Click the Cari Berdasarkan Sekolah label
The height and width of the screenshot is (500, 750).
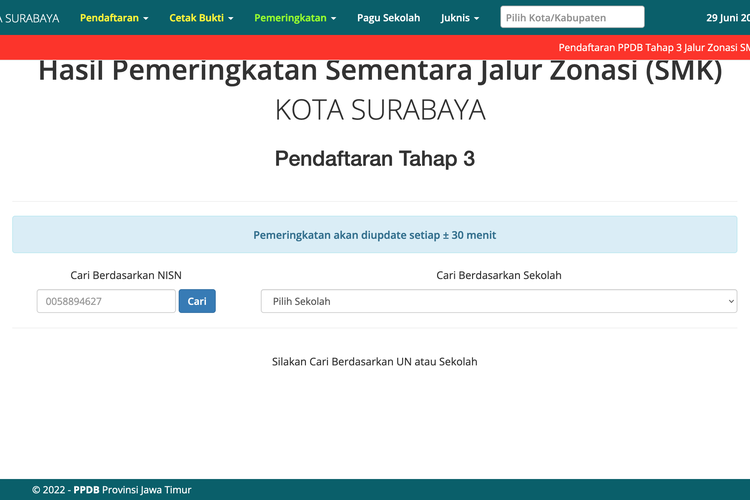pos(498,275)
